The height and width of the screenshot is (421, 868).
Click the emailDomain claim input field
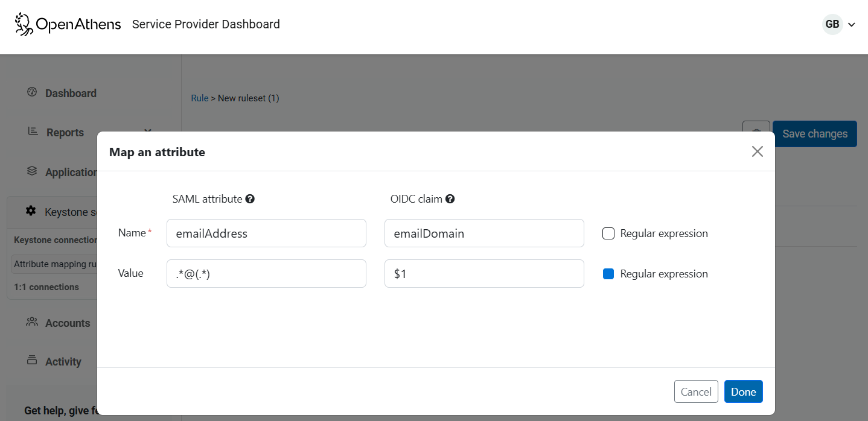483,233
